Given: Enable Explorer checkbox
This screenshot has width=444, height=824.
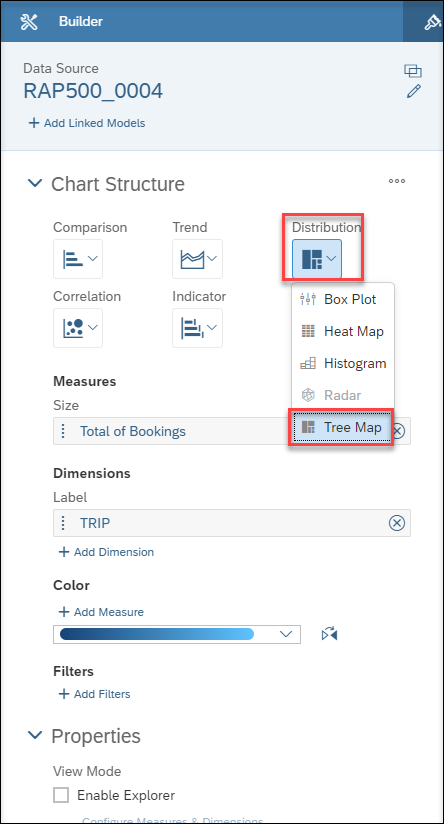Looking at the screenshot, I should point(61,795).
